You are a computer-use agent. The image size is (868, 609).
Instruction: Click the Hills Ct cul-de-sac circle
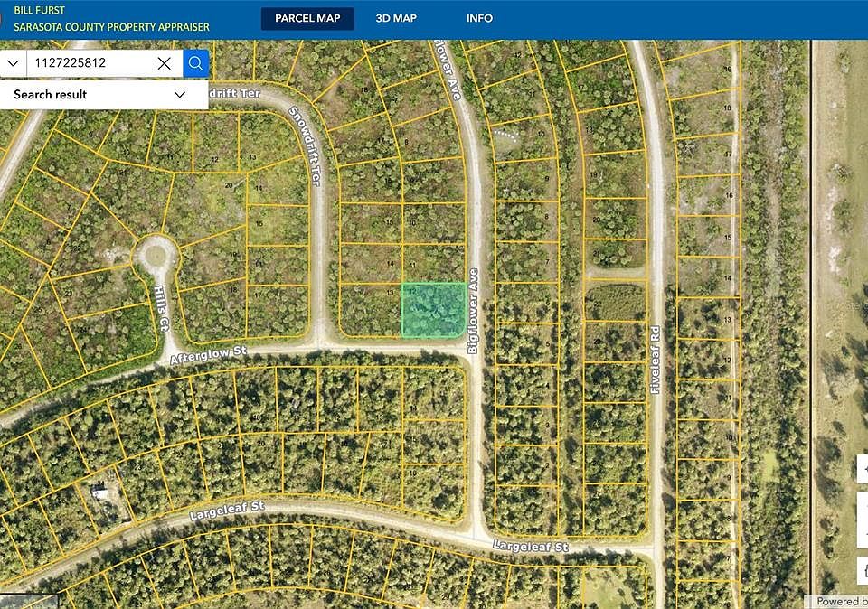coord(157,254)
